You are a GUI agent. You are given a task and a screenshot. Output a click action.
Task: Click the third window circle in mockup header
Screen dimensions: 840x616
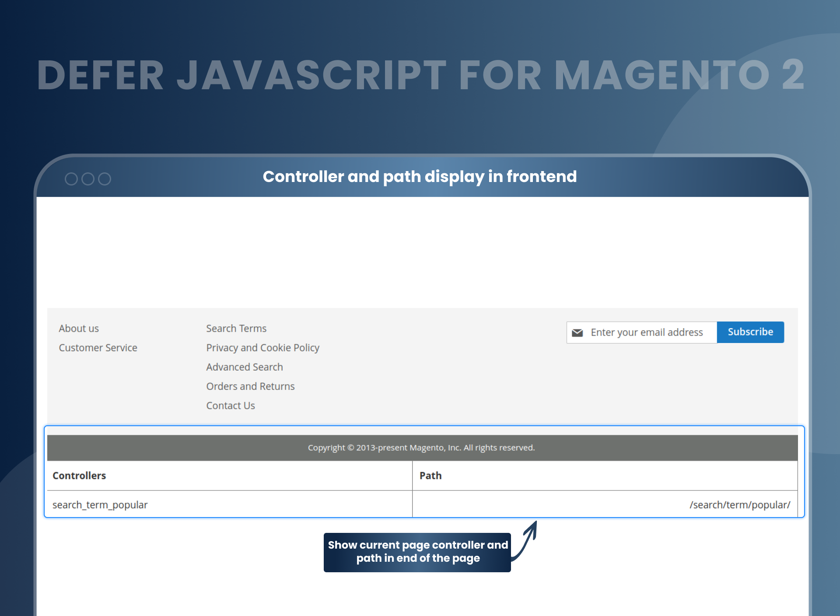pos(105,179)
